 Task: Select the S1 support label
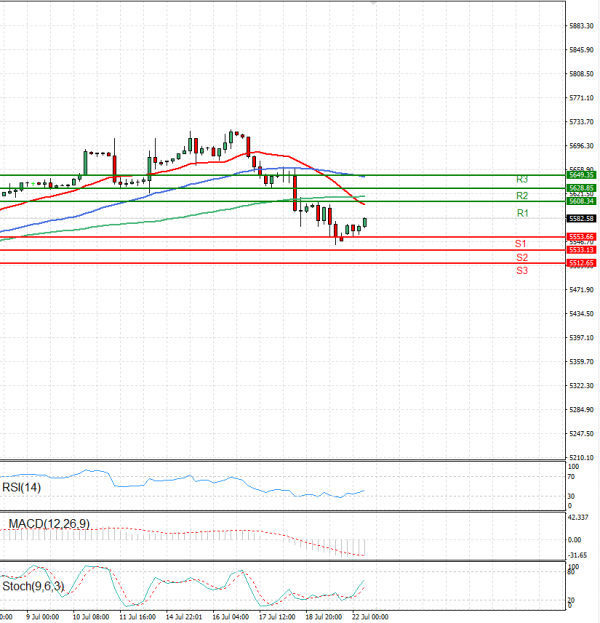point(521,244)
